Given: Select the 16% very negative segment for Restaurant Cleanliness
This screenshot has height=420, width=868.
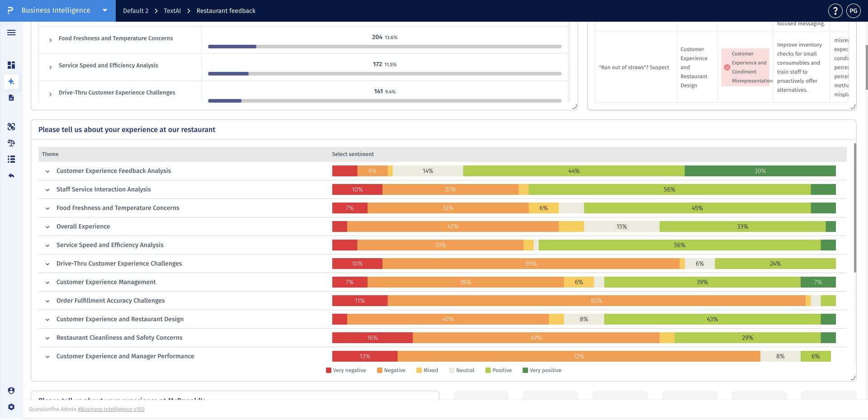Looking at the screenshot, I should pos(372,338).
